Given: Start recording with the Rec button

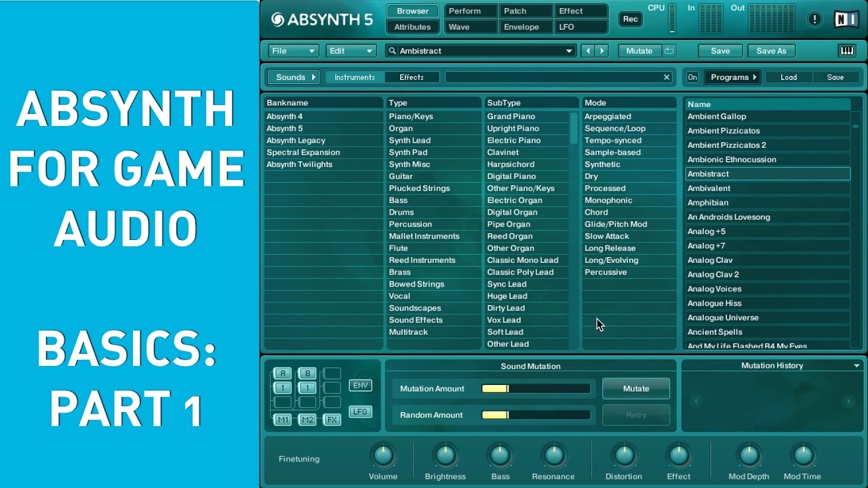Looking at the screenshot, I should [x=631, y=19].
